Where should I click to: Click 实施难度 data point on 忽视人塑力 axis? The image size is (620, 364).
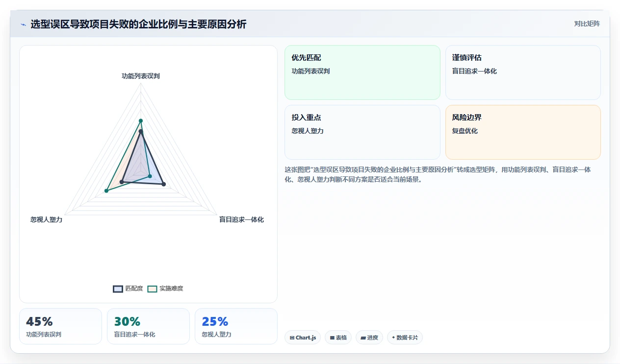click(106, 191)
